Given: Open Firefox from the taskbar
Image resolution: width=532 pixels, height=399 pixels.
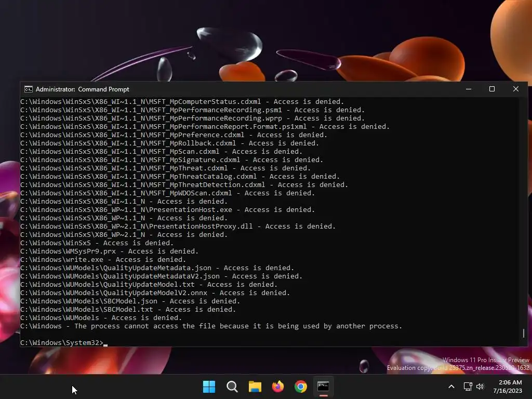Looking at the screenshot, I should [x=278, y=387].
